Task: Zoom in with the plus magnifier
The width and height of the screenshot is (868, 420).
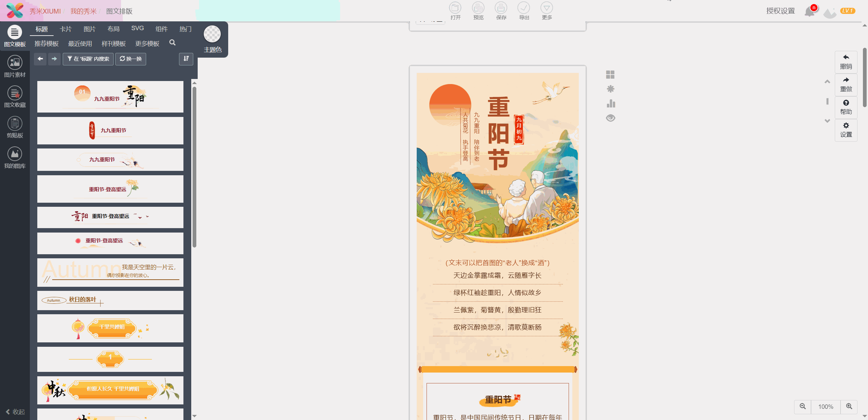Action: pyautogui.click(x=849, y=406)
